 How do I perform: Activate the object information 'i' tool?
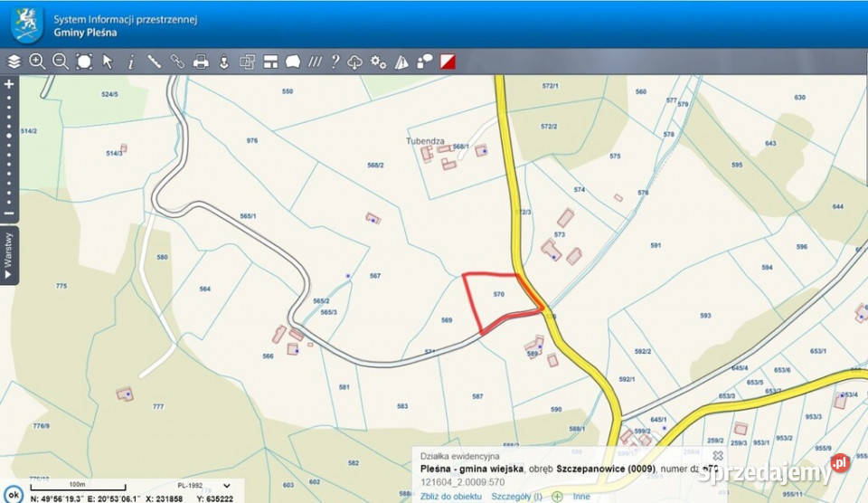[x=130, y=62]
